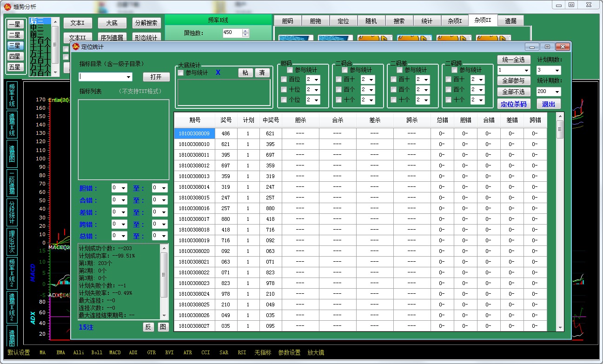The width and height of the screenshot is (603, 364).
Task: Click the 打开 button
Action: [156, 77]
